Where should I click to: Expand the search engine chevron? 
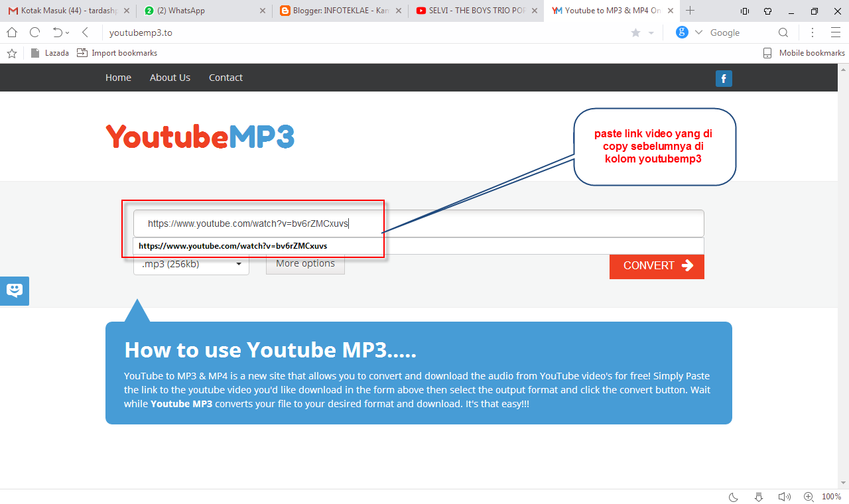point(698,32)
